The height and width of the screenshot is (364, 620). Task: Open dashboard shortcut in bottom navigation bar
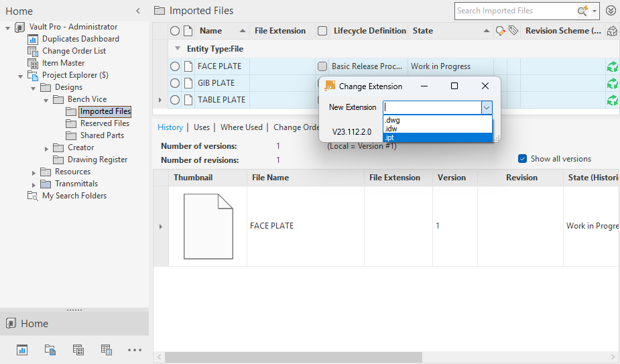22,350
